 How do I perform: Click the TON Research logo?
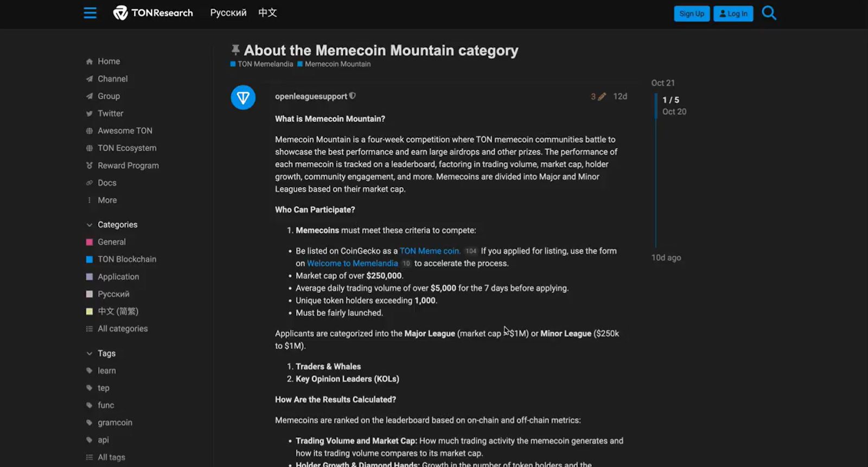tap(152, 12)
